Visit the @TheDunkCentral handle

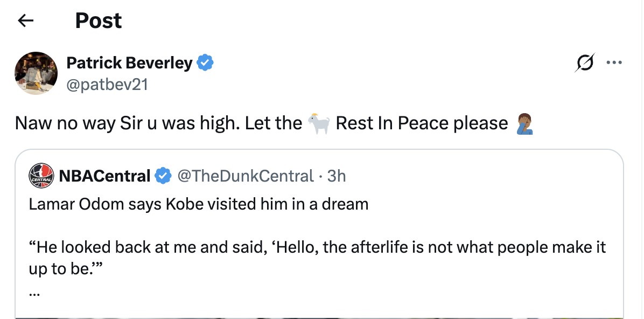[x=246, y=176]
